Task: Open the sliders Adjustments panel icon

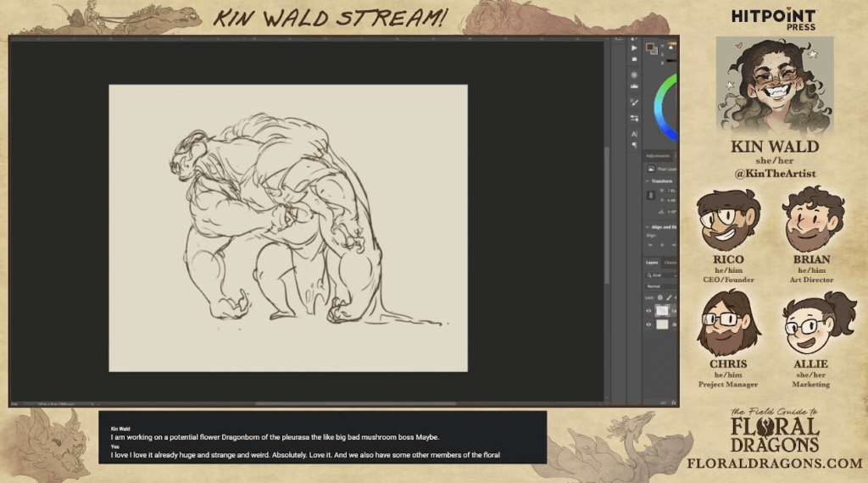Action: coord(634,118)
